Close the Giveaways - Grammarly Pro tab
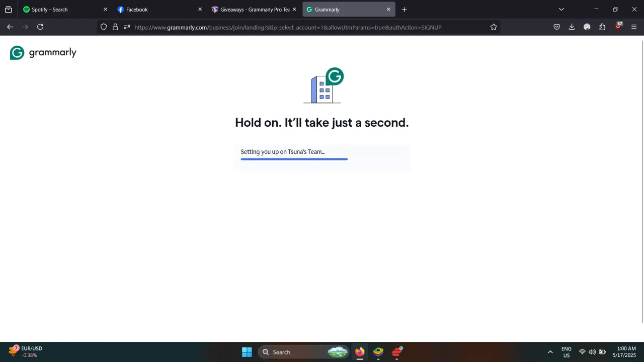 pyautogui.click(x=294, y=10)
